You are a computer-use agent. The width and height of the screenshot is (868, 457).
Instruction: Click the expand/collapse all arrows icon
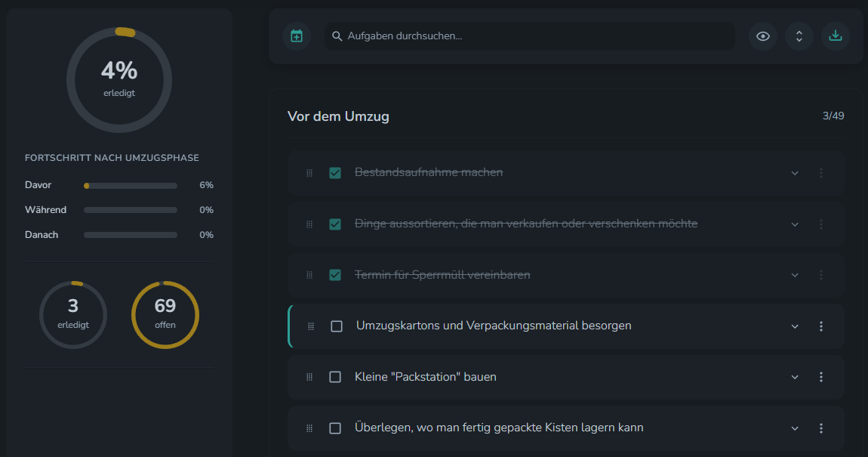click(x=799, y=36)
